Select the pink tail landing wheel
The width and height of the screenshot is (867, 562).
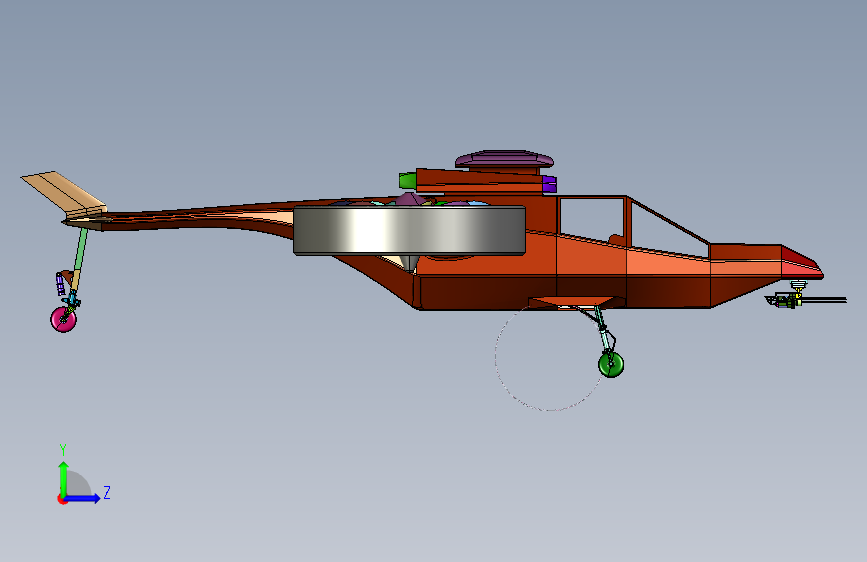pos(64,319)
